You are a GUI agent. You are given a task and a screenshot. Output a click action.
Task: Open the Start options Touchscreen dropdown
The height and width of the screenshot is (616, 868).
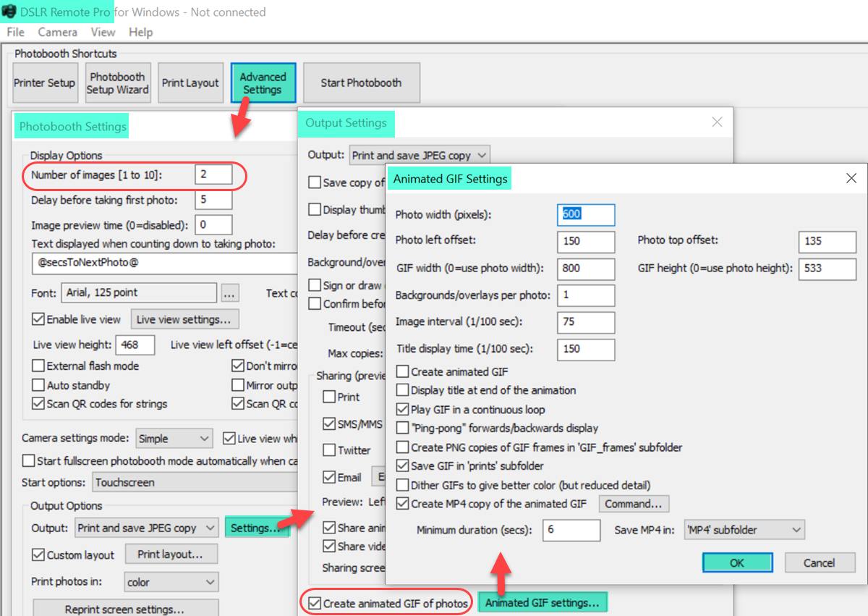point(195,483)
